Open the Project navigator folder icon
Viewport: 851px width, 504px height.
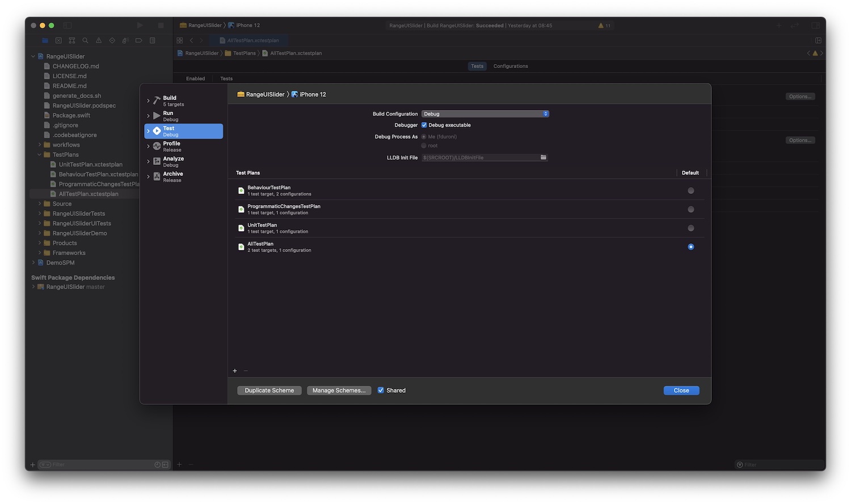click(45, 41)
